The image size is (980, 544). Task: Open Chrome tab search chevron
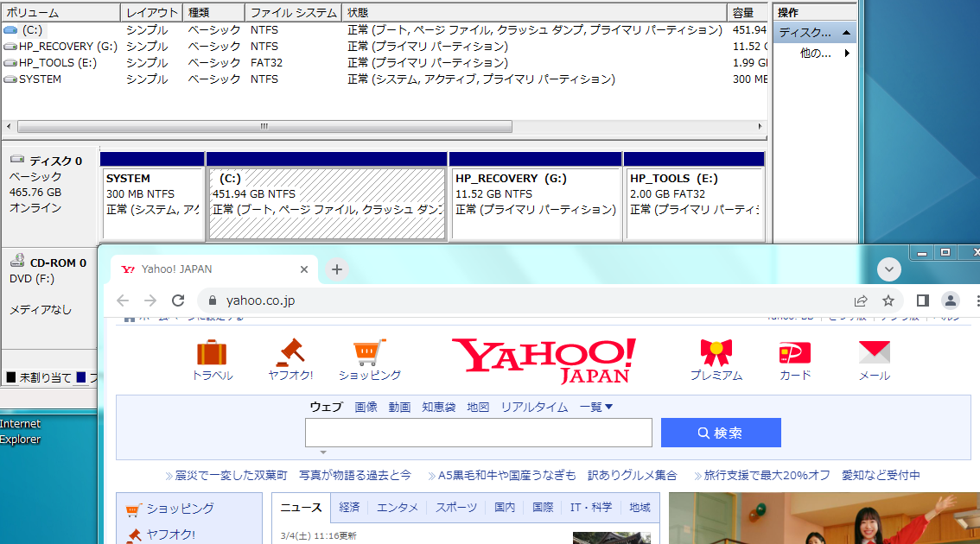888,269
